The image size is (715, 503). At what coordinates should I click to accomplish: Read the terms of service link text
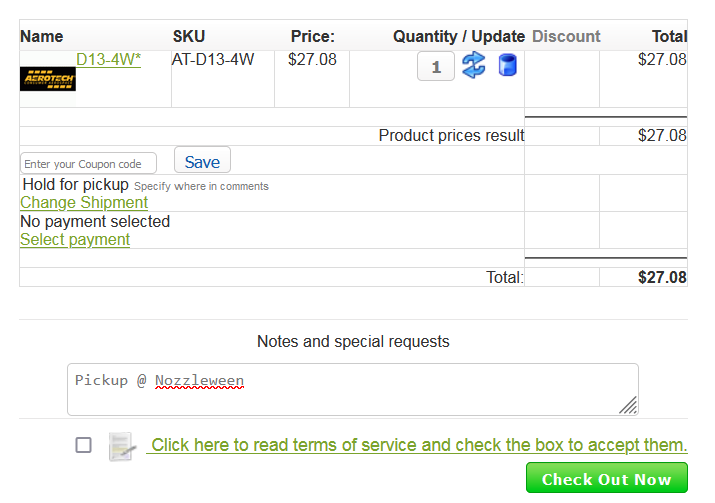click(x=419, y=445)
